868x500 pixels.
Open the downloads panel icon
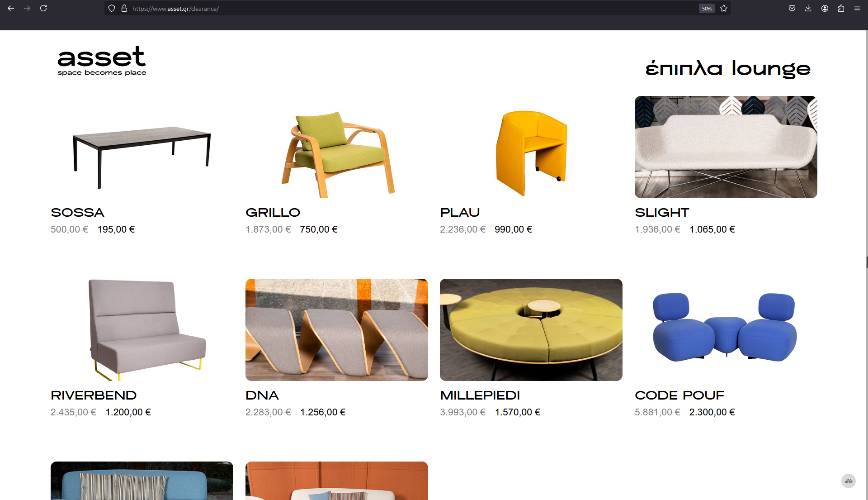(808, 8)
